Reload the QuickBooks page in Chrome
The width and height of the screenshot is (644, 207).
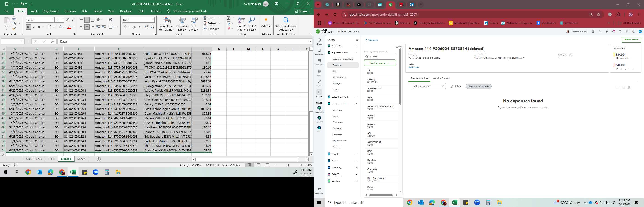point(335,14)
